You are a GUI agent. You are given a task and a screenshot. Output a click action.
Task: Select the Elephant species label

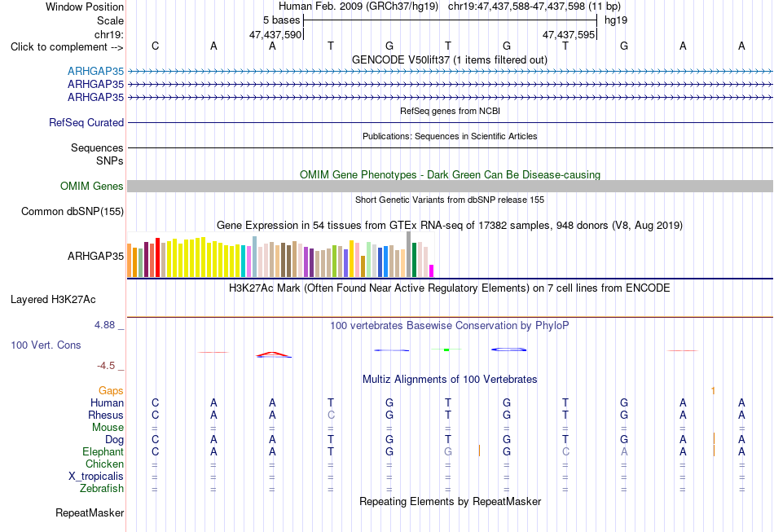103,451
